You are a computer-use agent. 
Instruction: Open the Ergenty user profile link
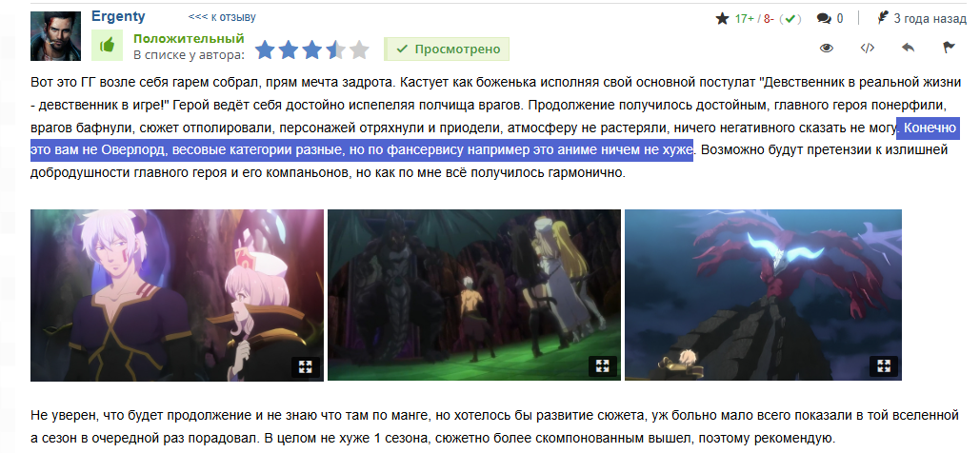pyautogui.click(x=118, y=16)
